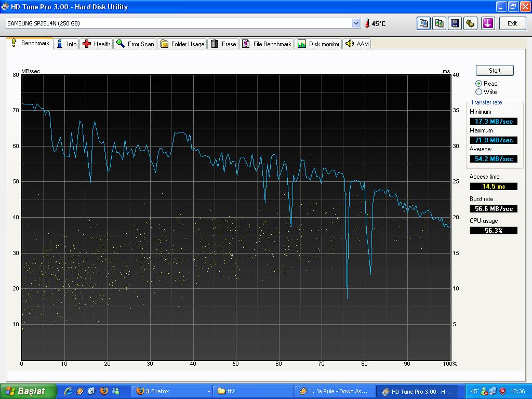Open Internet Explorer quick launch icon
Viewport: 532px width, 399px height.
click(68, 391)
